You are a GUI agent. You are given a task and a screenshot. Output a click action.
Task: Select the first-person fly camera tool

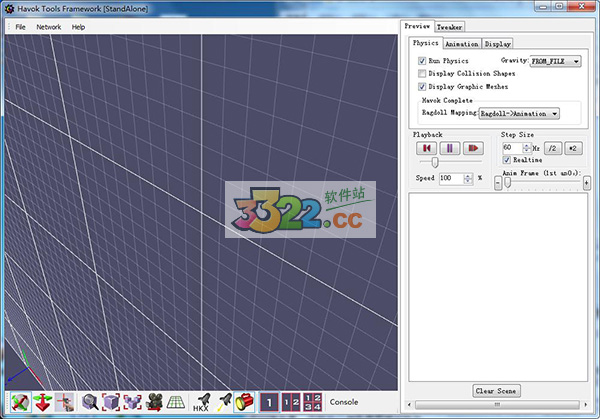click(64, 402)
